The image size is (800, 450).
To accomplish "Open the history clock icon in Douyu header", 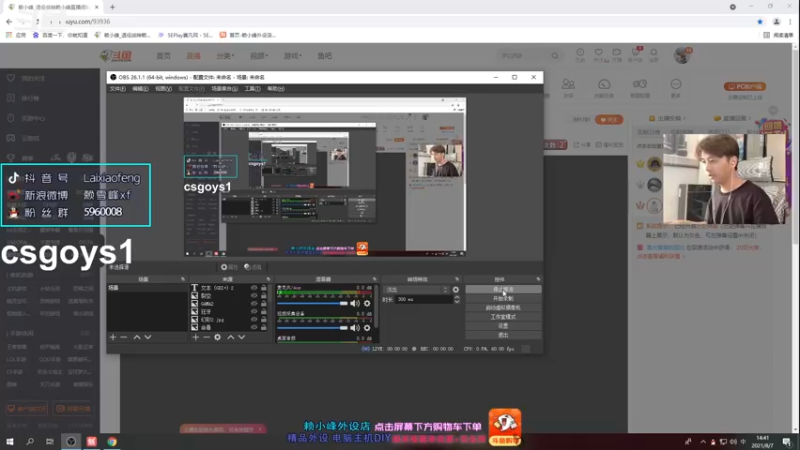I will point(580,53).
